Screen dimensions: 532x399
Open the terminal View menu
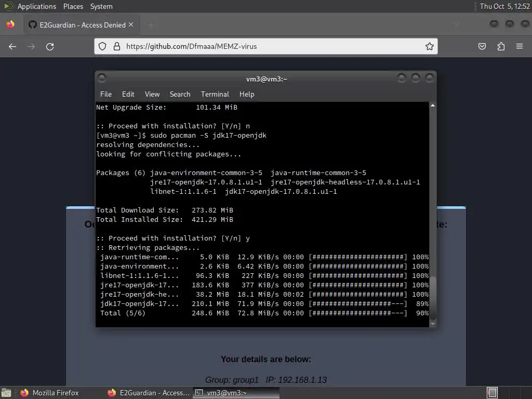pyautogui.click(x=152, y=95)
